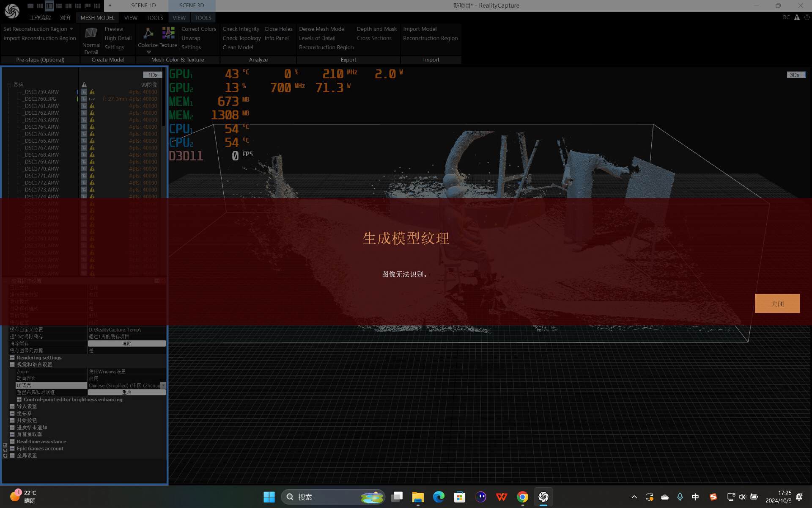Viewport: 812px width, 508px height.
Task: Click the warning triangle beside RC
Action: pos(797,17)
